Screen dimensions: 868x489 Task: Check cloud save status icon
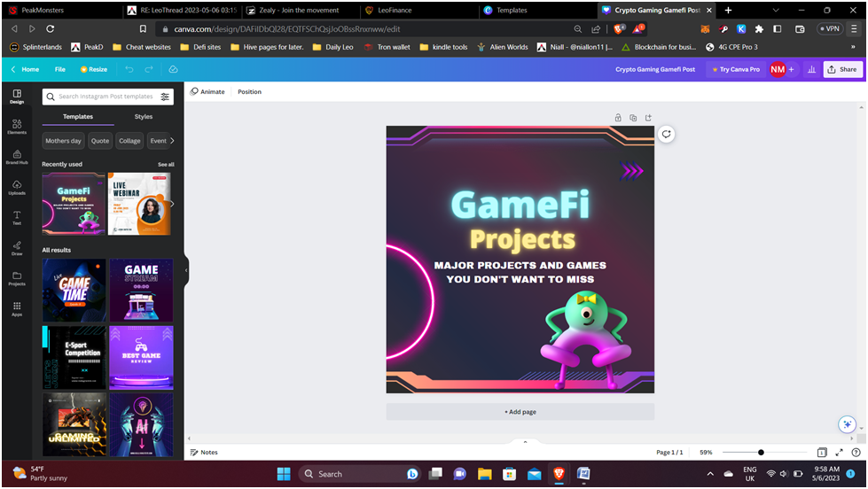(x=173, y=69)
